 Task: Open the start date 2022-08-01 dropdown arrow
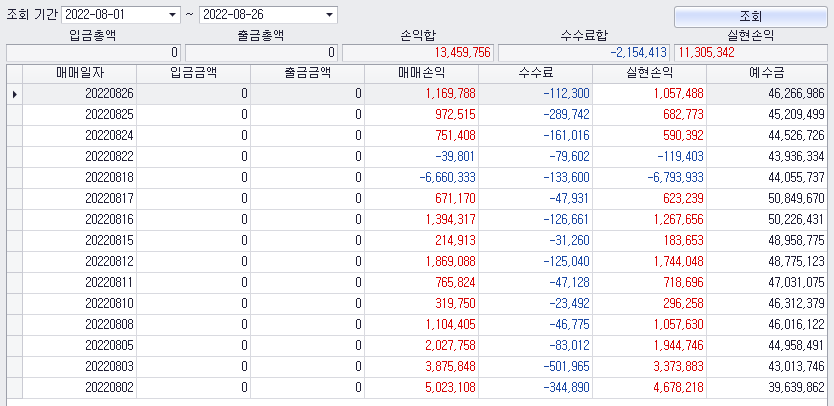tap(172, 15)
